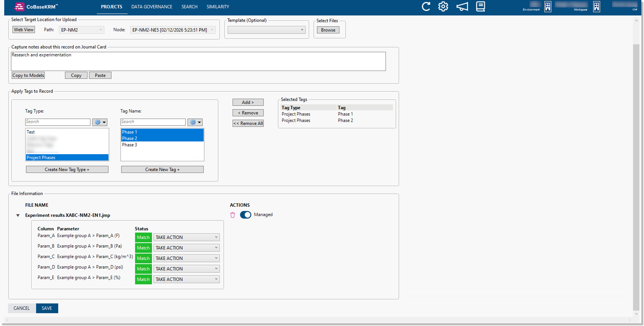Switch to the DATA GOVERNANCE tab
This screenshot has width=644, height=326.
click(x=152, y=7)
